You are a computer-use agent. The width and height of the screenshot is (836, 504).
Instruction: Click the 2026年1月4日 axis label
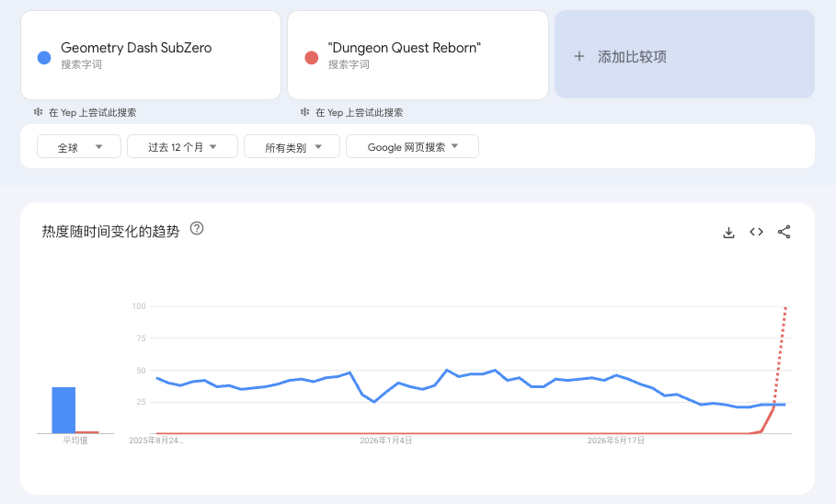point(385,441)
